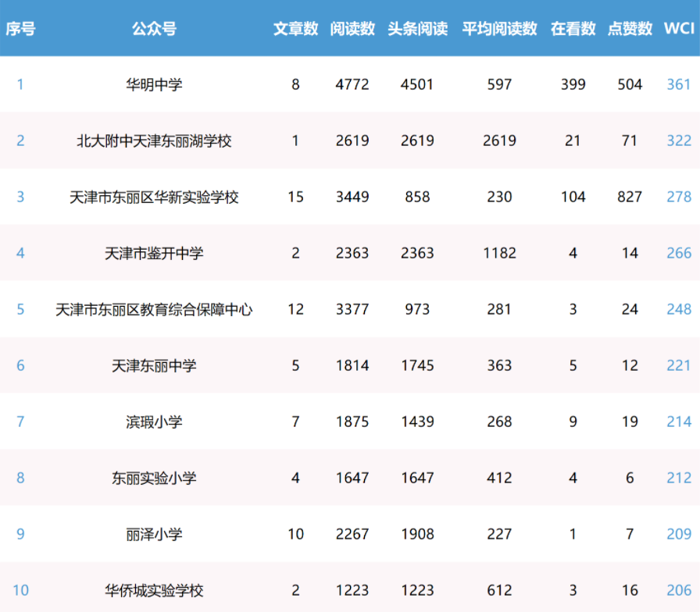This screenshot has width=700, height=612.
Task: Click the 点赞数 column header
Action: (630, 29)
